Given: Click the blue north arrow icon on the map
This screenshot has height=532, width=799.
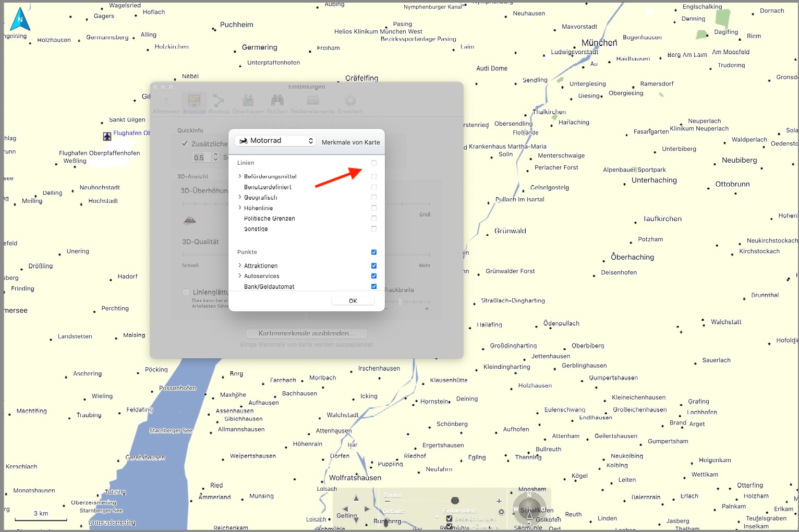Looking at the screenshot, I should [x=20, y=19].
